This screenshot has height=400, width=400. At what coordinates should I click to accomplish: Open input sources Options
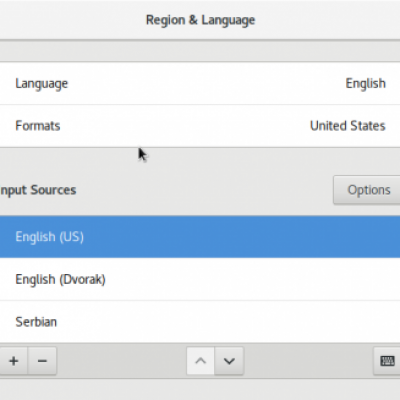[367, 190]
